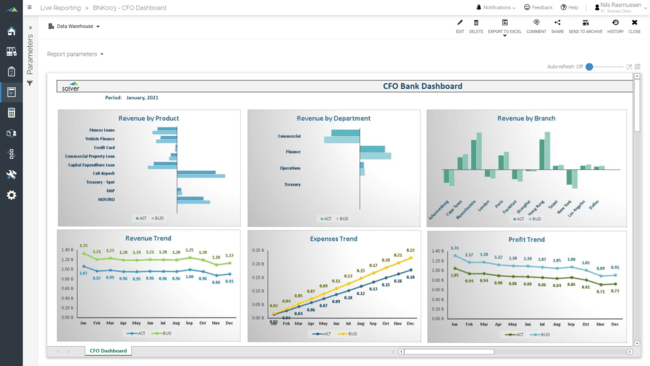Open the report archive sidebar icon
The height and width of the screenshot is (366, 650).
11,51
